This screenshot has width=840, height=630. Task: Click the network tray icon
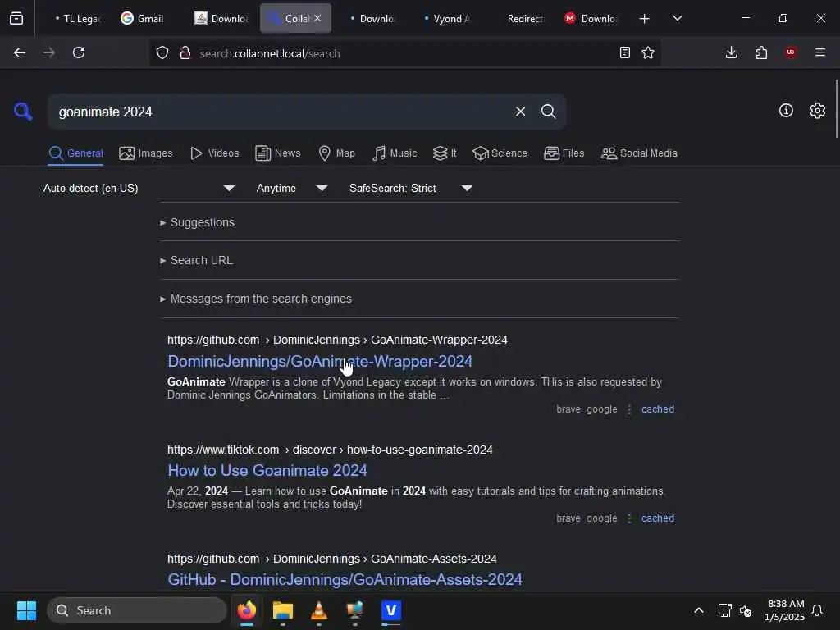click(724, 610)
